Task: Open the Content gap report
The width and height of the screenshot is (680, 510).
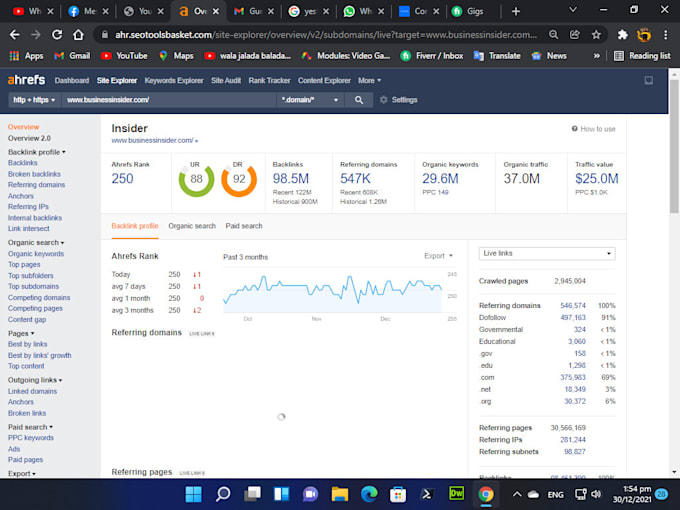Action: point(26,320)
